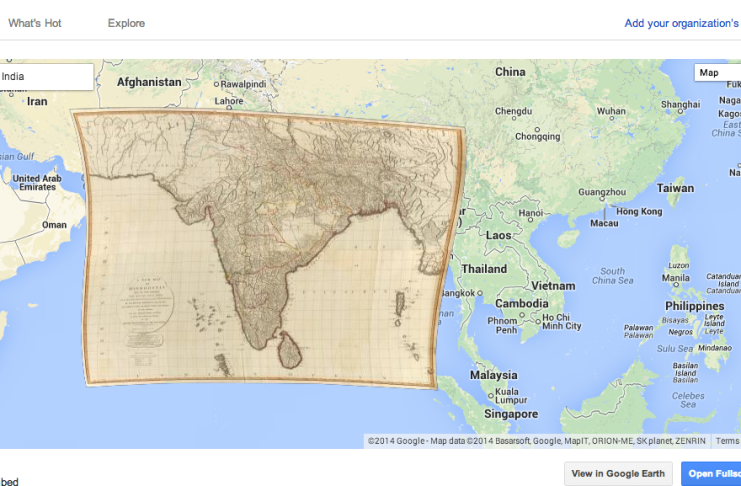Image resolution: width=741 pixels, height=486 pixels.
Task: Click the Laos country label
Action: tap(499, 235)
